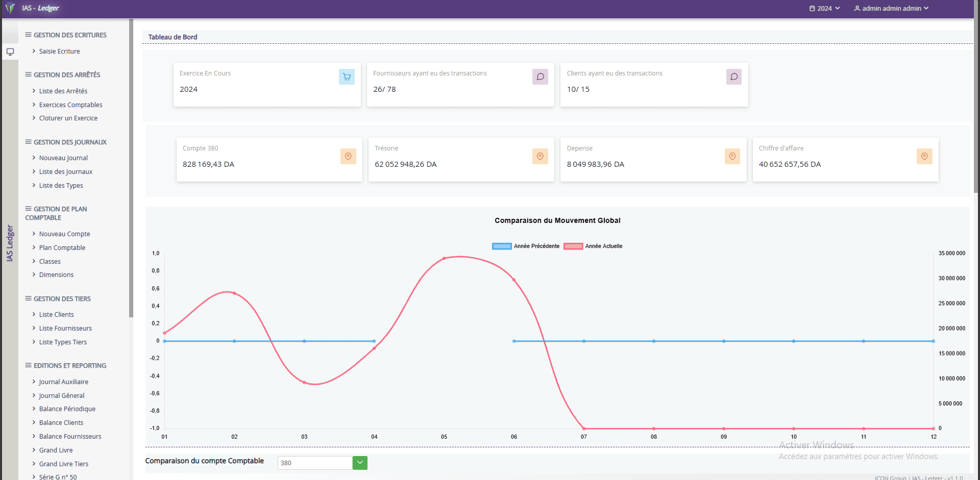Screen dimensions: 980x480
Task: Click the shopping cart icon in Exercice En Cours card
Action: (347, 77)
